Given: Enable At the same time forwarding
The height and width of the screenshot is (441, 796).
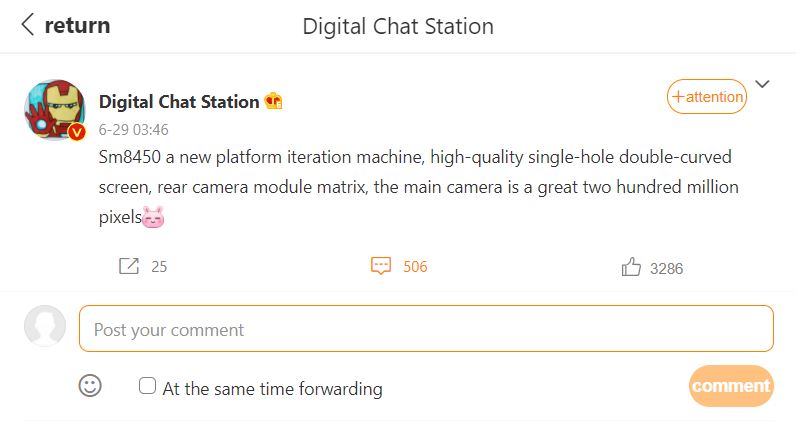Looking at the screenshot, I should click(147, 386).
